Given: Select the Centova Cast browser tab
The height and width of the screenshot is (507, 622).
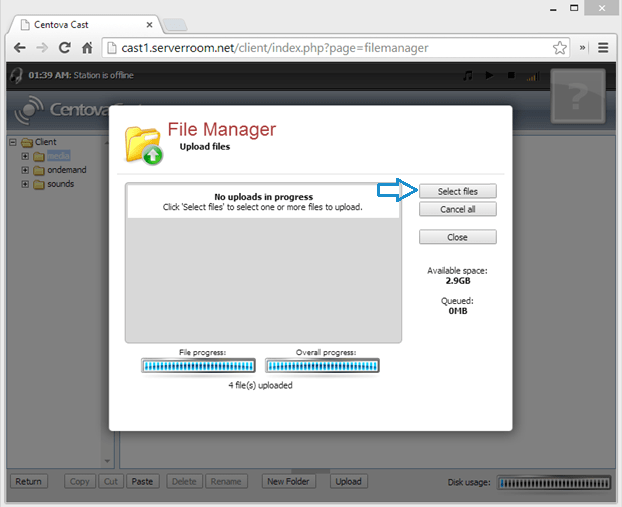Looking at the screenshot, I should 85,25.
